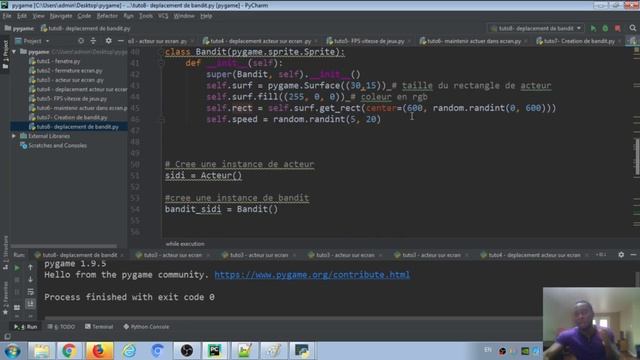Rerun program with green arrow in Run panel
This screenshot has width=640, height=360.
click(x=17, y=268)
